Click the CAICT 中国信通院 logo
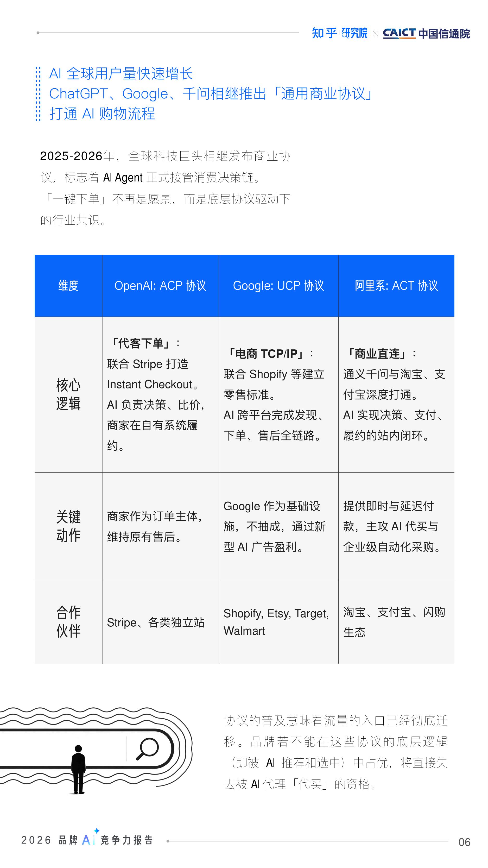488x868 pixels. [426, 33]
